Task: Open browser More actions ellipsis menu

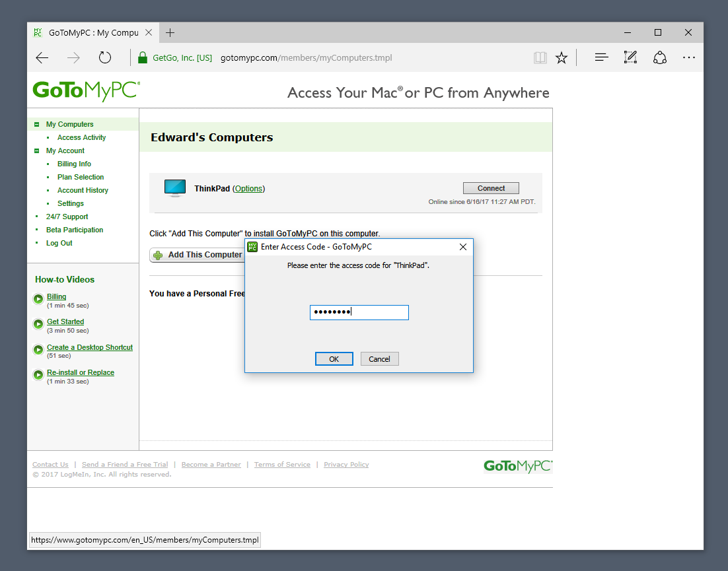Action: coord(688,57)
